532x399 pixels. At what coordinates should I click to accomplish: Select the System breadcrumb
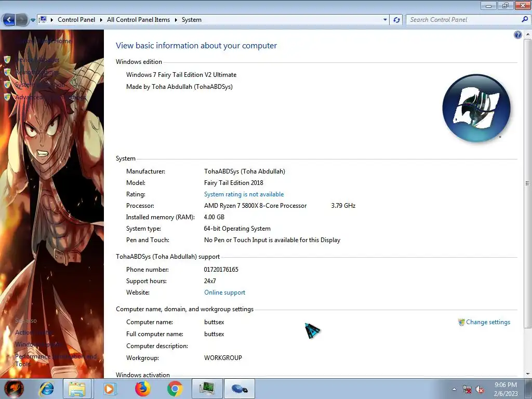point(191,20)
